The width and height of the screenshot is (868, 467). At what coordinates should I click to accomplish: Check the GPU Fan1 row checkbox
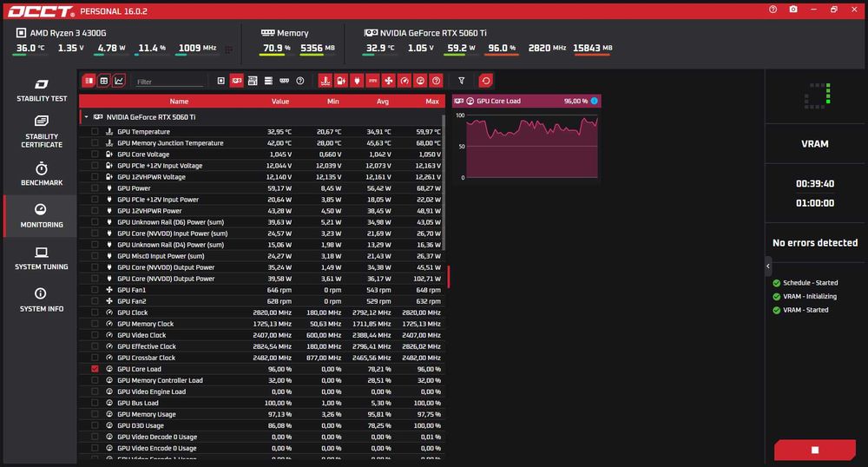pyautogui.click(x=95, y=289)
